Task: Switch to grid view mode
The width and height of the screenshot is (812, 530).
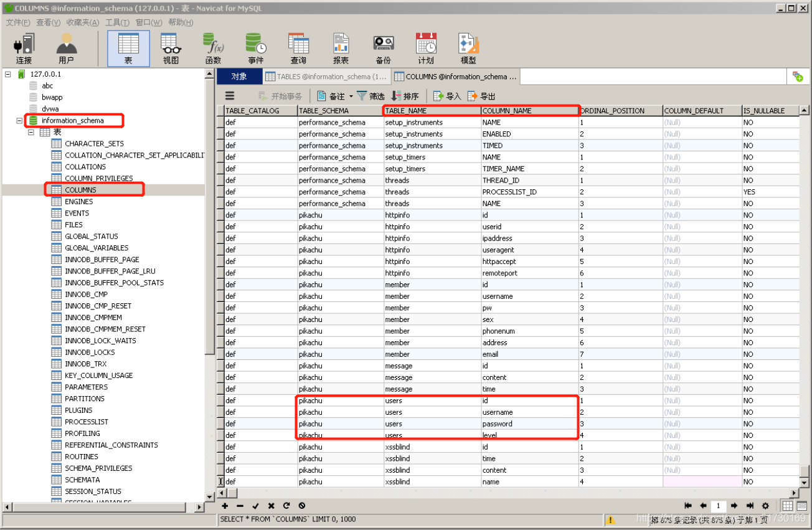Action: (x=788, y=506)
